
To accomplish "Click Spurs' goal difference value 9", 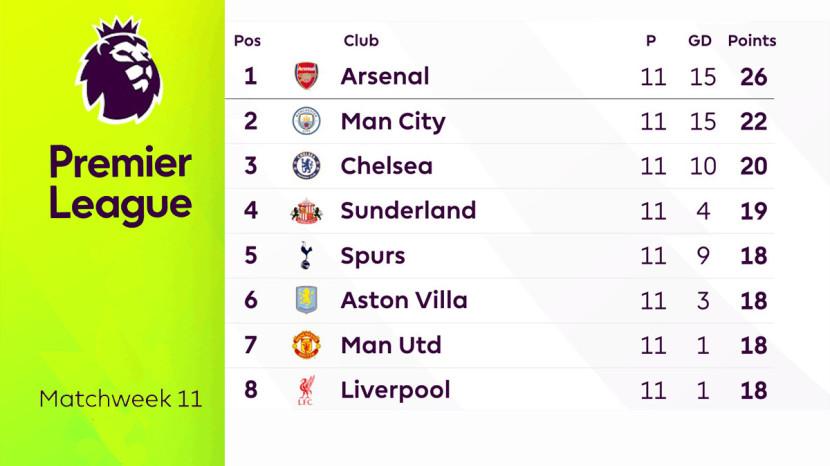I will tap(703, 256).
